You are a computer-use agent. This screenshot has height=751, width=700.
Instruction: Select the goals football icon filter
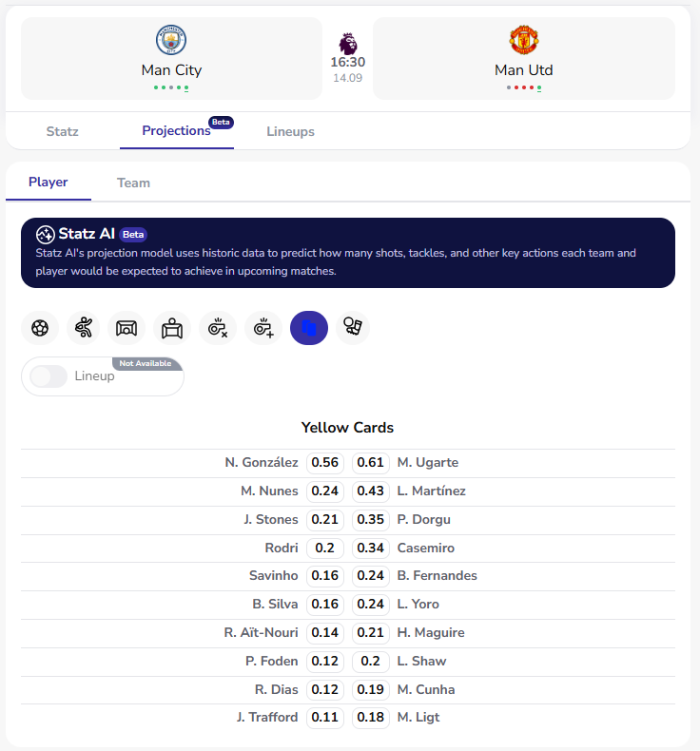point(40,328)
